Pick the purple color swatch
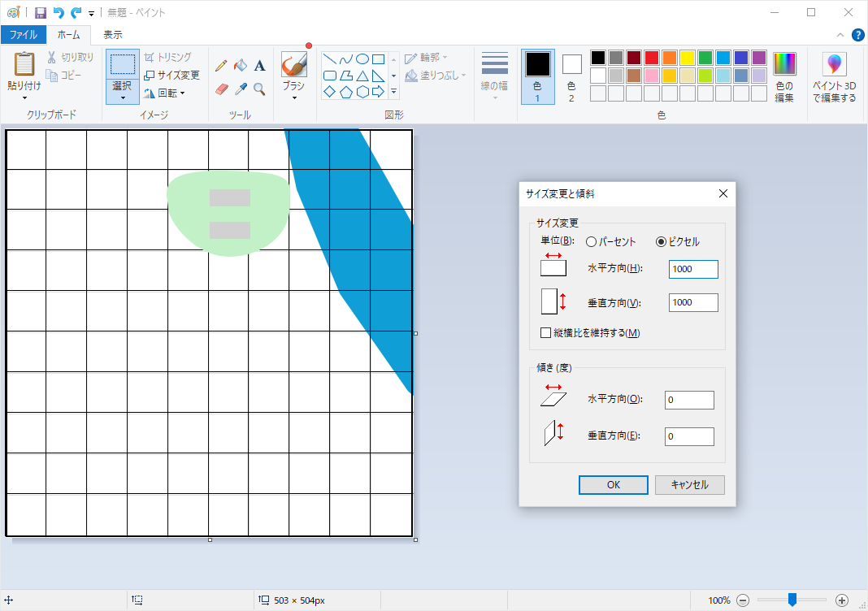This screenshot has width=868, height=611. pos(759,58)
